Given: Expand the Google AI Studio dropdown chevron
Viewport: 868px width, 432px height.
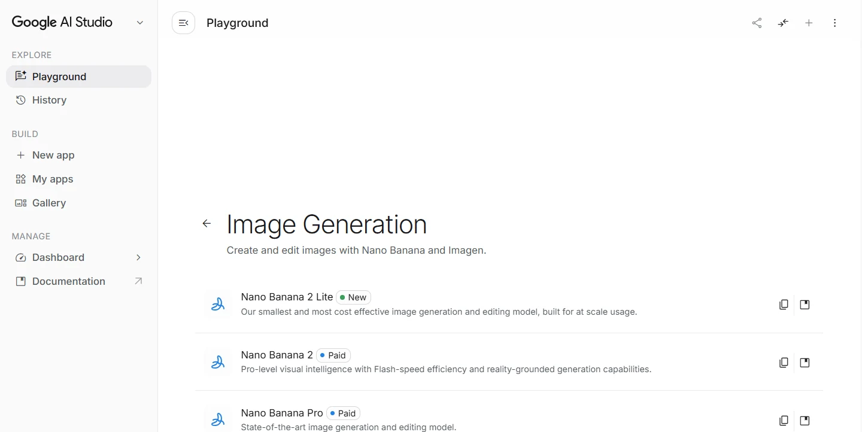Looking at the screenshot, I should click(140, 23).
